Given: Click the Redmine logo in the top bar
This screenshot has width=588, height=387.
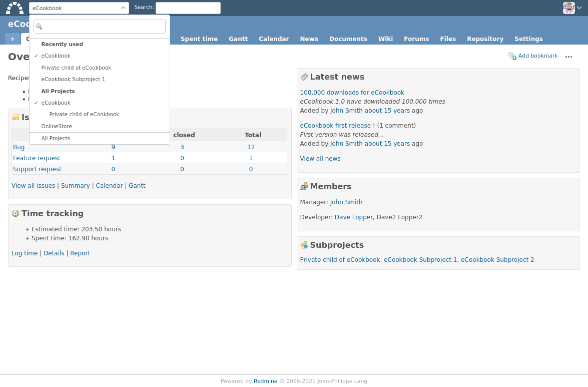Looking at the screenshot, I should click(x=15, y=8).
